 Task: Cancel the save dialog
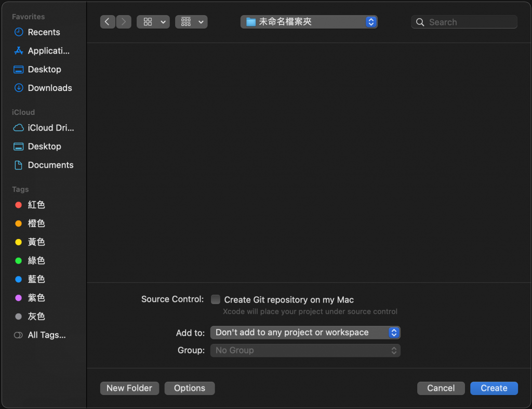pos(441,388)
